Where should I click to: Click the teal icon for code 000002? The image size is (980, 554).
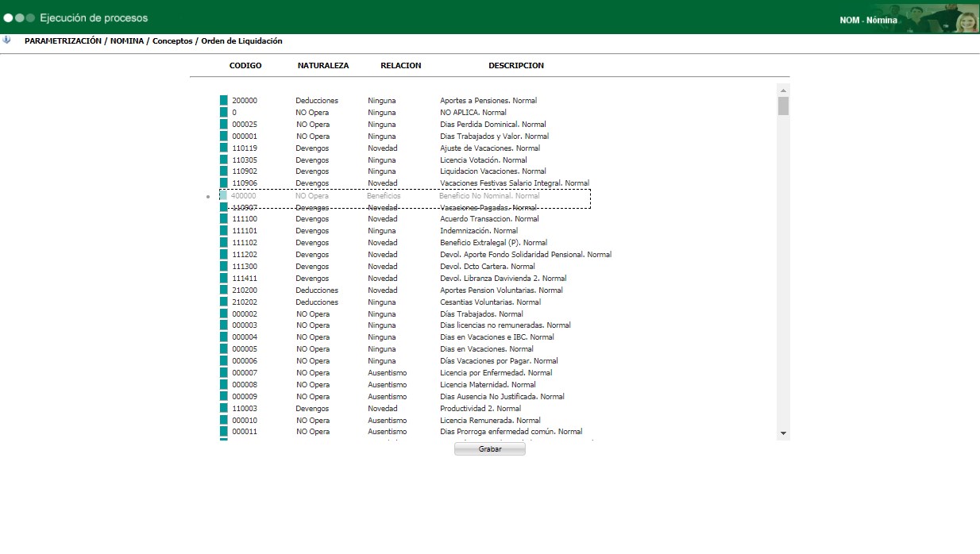[224, 314]
